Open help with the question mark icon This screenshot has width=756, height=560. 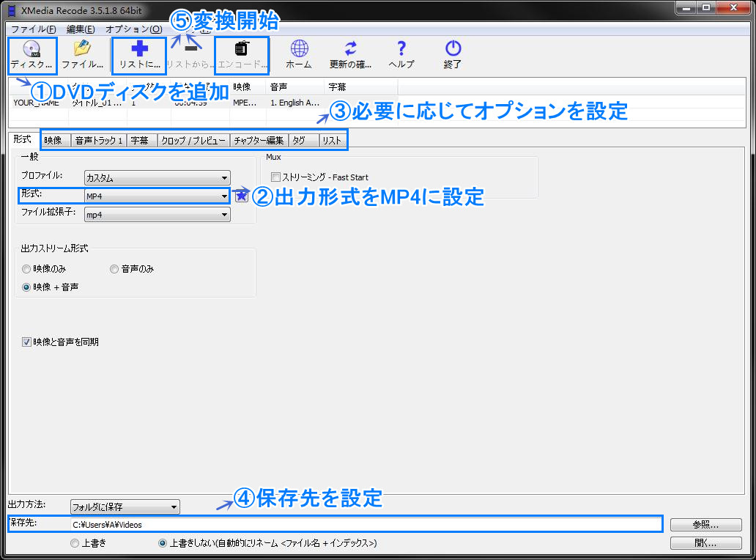click(401, 53)
